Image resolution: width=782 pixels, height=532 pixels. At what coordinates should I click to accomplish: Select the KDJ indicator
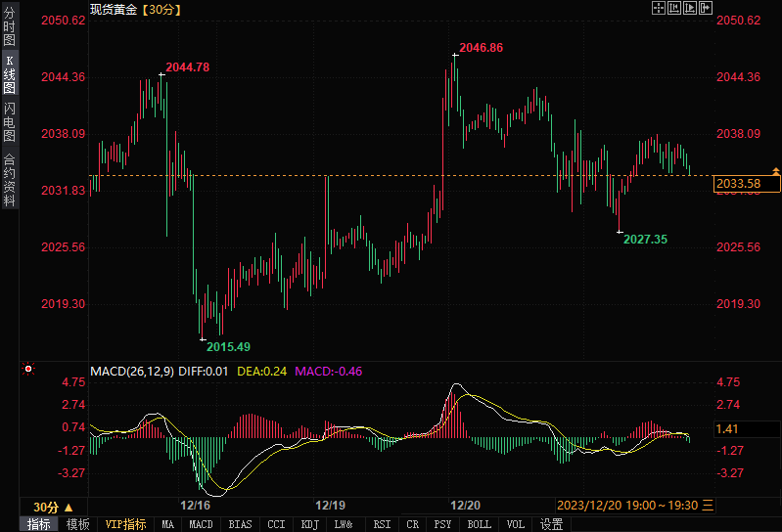coord(309,524)
